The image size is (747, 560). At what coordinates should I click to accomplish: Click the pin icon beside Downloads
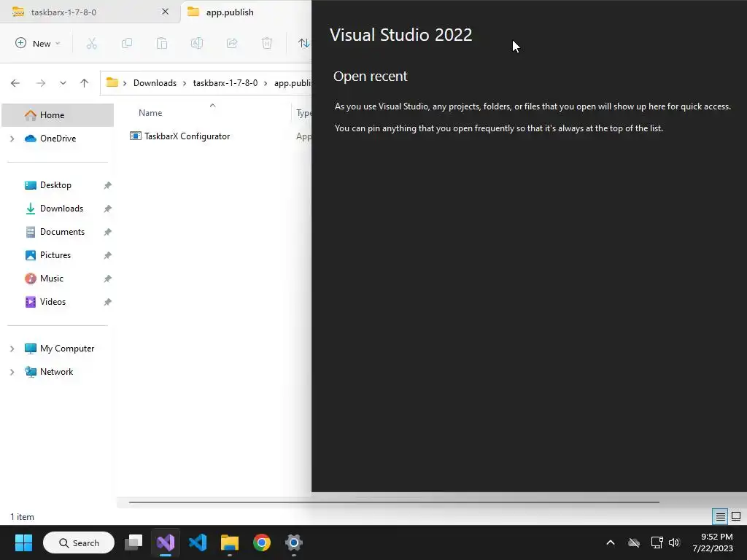coord(108,209)
